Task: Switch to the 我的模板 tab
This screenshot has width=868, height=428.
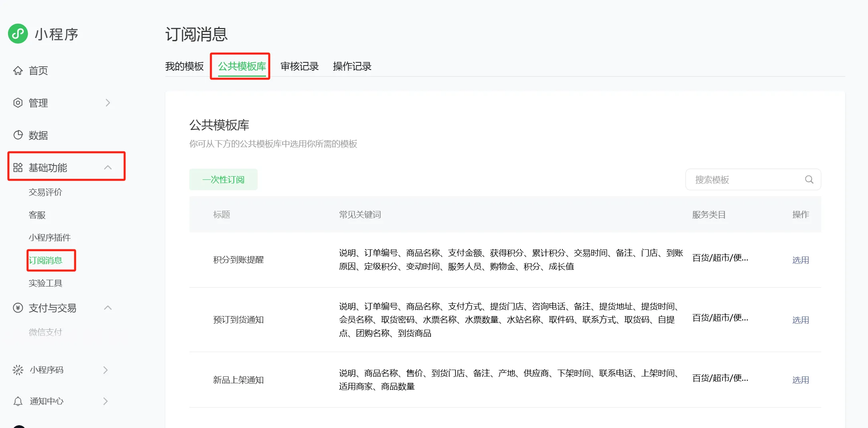Action: [185, 66]
